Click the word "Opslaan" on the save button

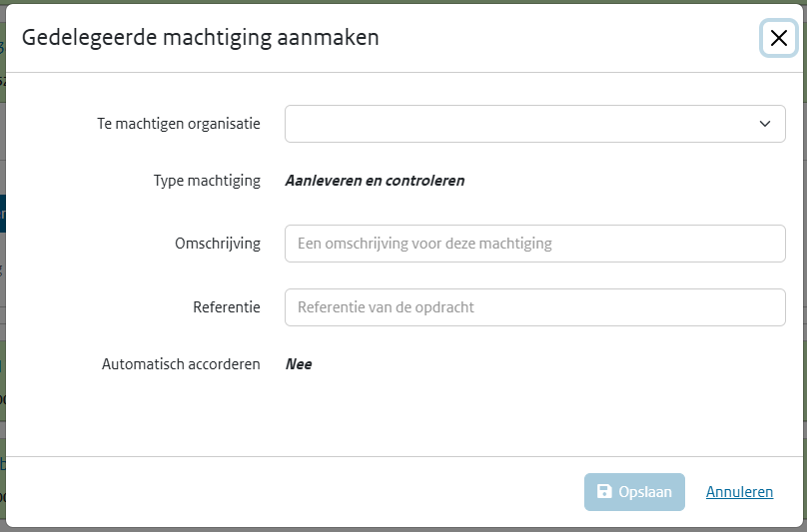[645, 492]
